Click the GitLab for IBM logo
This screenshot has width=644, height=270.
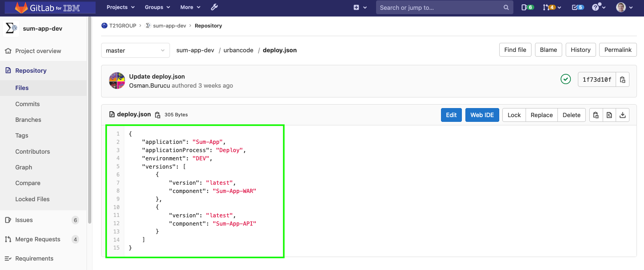(50, 7)
